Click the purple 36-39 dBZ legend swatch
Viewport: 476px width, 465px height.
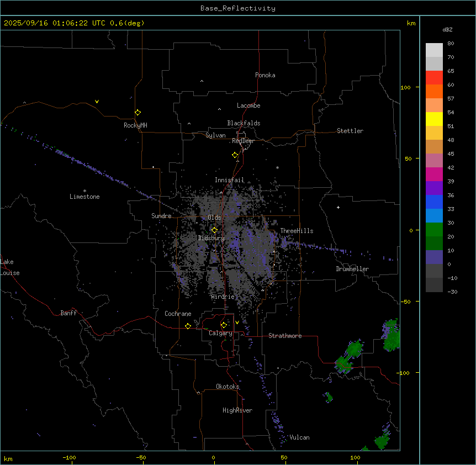(434, 188)
